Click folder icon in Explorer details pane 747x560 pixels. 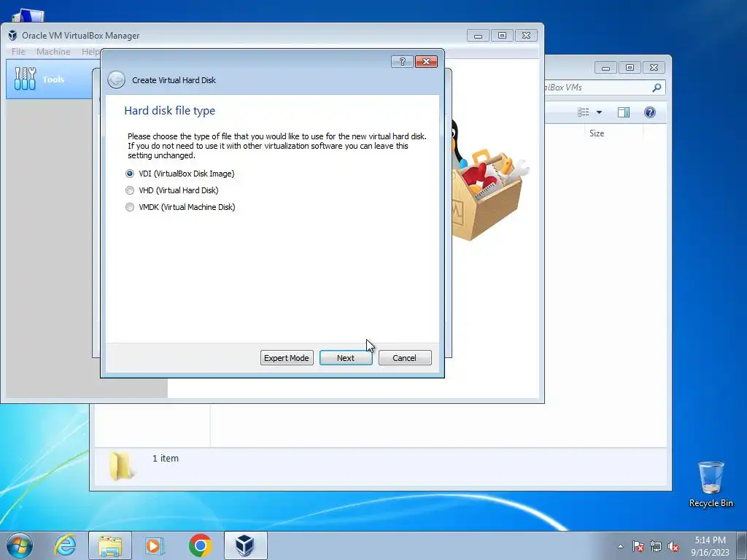coord(121,466)
